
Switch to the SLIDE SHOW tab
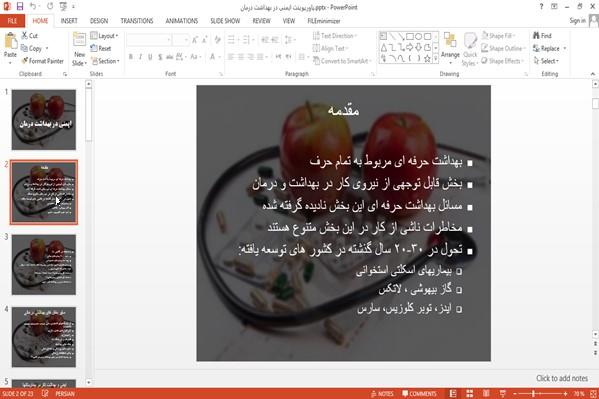tap(225, 21)
